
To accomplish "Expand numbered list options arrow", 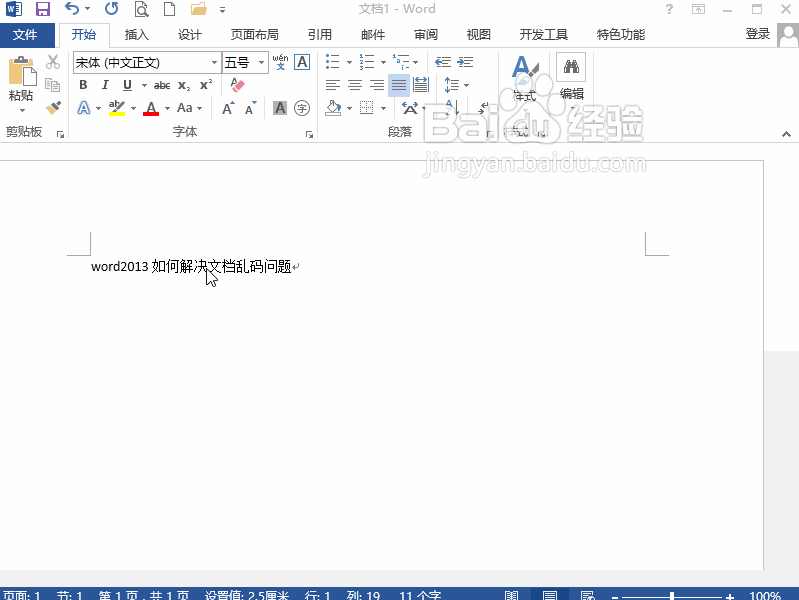I will (383, 63).
